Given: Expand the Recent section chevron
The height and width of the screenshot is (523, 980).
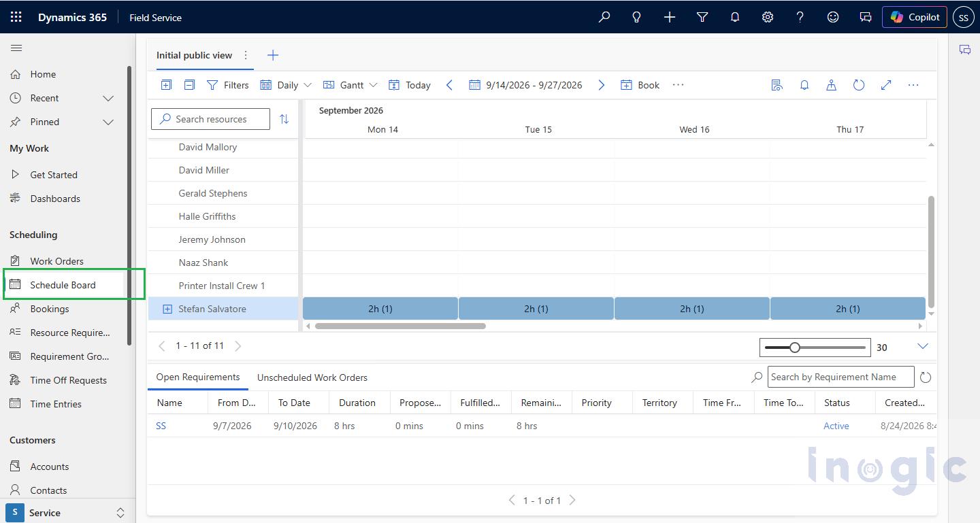Looking at the screenshot, I should (108, 98).
